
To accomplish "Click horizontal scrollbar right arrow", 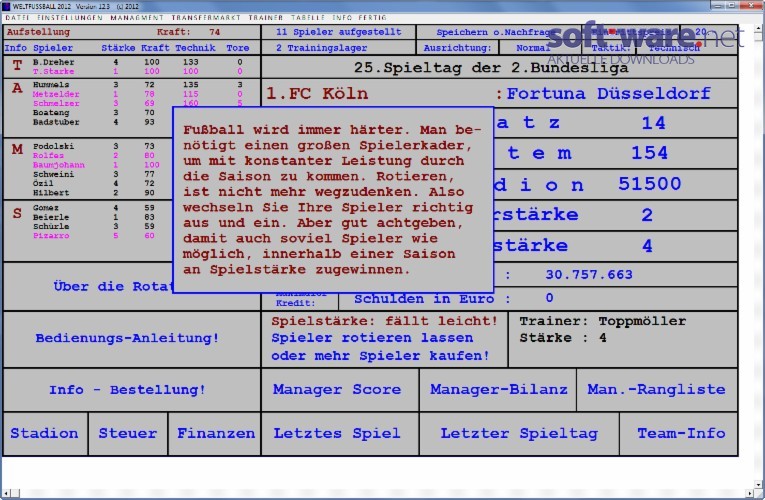I will coord(751,494).
